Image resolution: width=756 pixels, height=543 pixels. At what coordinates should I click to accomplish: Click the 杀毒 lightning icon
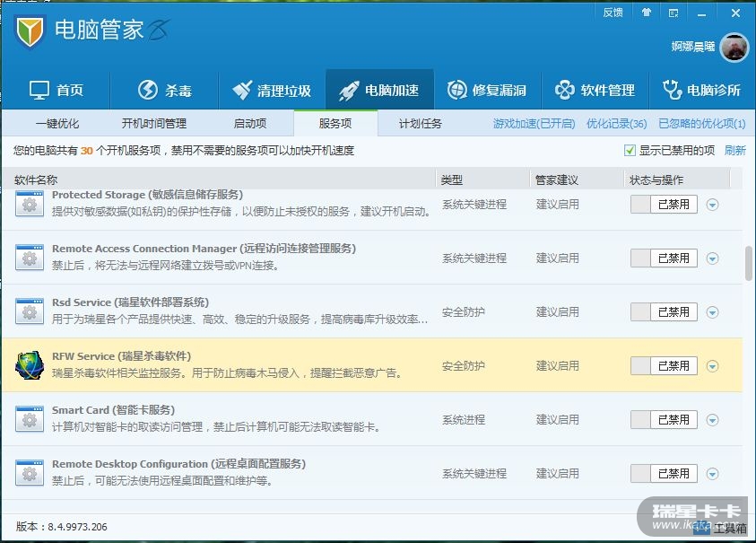click(x=148, y=90)
